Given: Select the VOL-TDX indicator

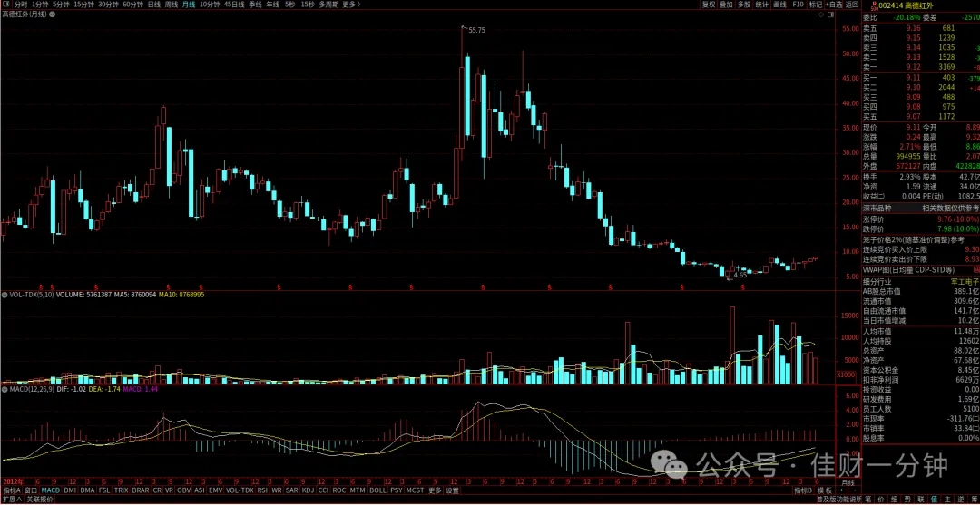Looking at the screenshot, I should click(240, 490).
